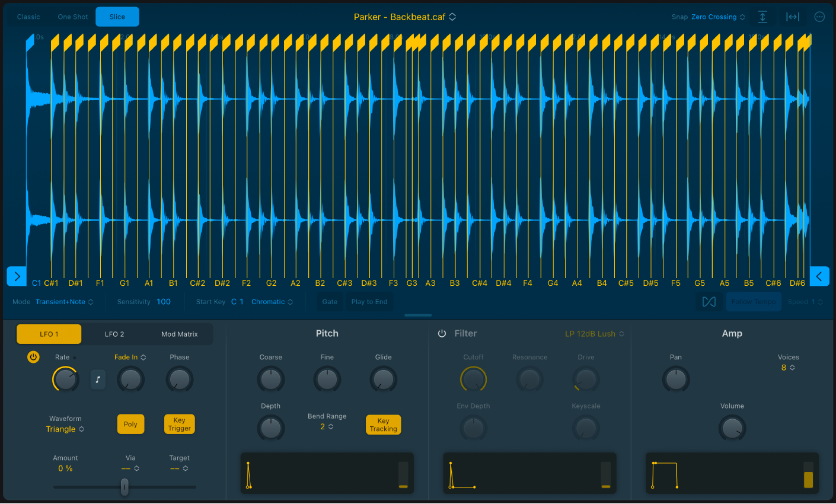Click the zoom vertical fit icon
Screen dimensions: 836x504
click(762, 17)
